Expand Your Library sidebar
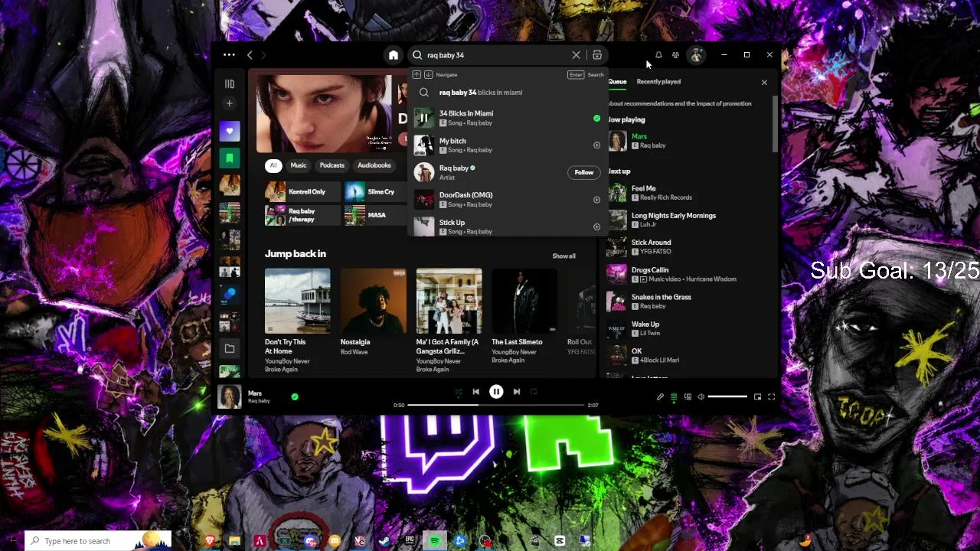980x551 pixels. [230, 84]
